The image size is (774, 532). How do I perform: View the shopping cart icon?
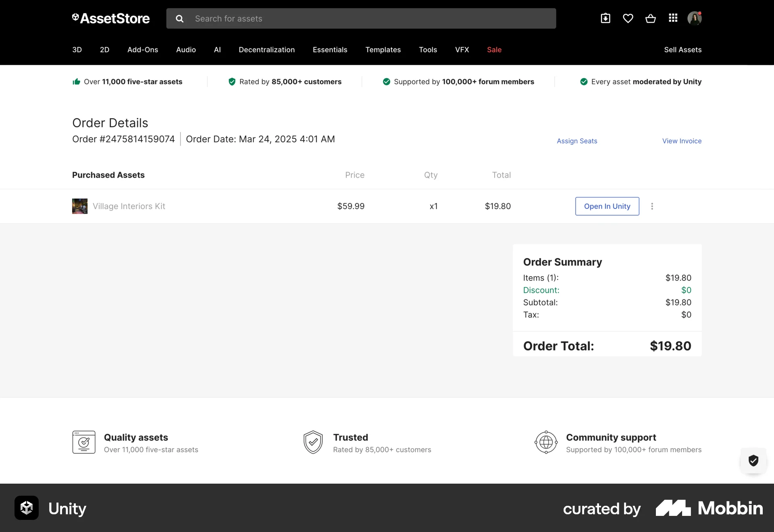pos(651,18)
